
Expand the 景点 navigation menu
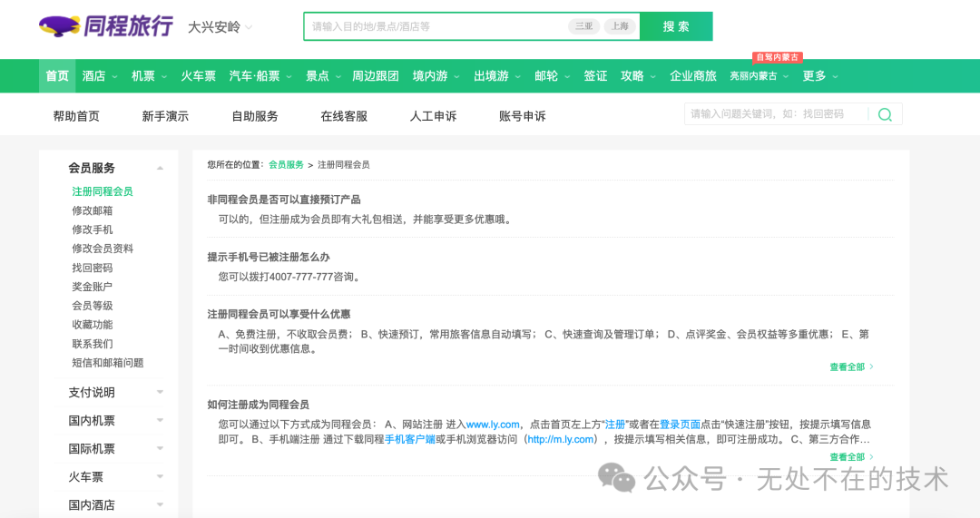[323, 75]
